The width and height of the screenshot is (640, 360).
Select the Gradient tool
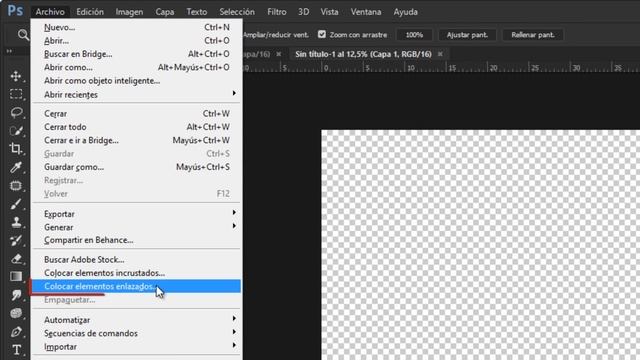(x=16, y=277)
